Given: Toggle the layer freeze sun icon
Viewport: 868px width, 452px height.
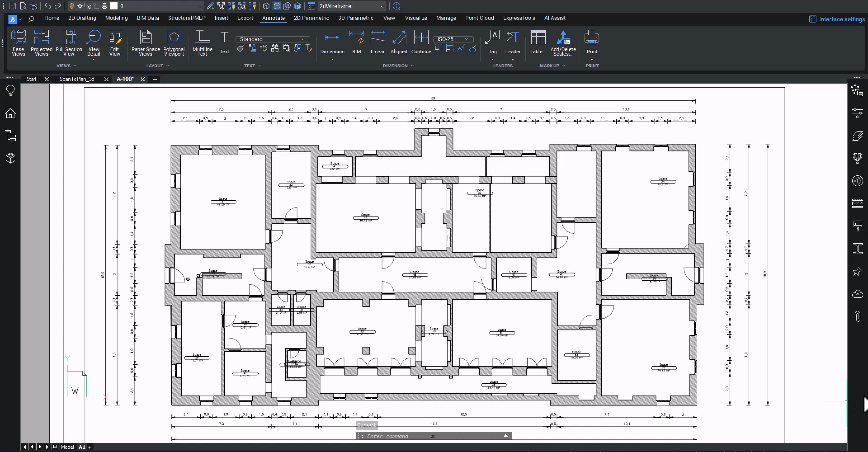Looking at the screenshot, I should click(x=80, y=6).
